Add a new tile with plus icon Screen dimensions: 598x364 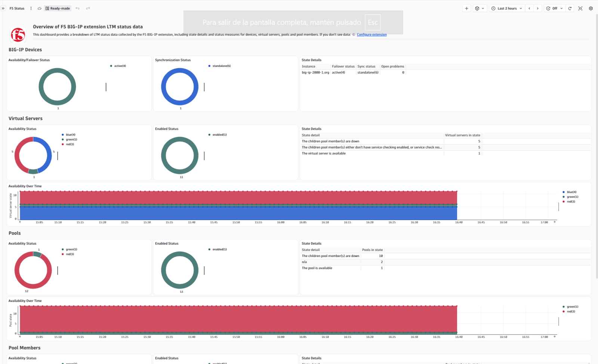coord(466,8)
